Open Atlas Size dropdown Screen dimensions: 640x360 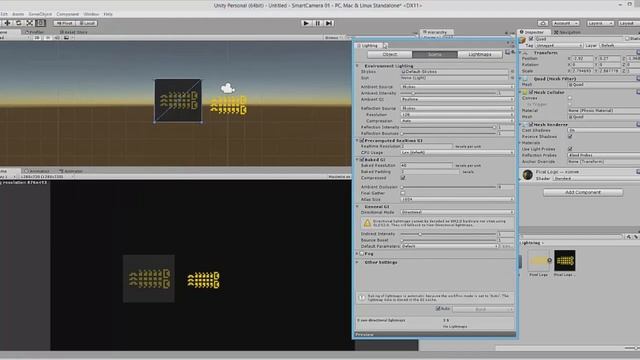tap(457, 199)
